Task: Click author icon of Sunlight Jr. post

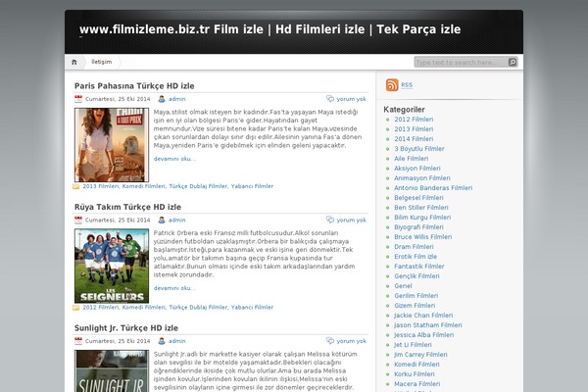Action: coord(162,341)
